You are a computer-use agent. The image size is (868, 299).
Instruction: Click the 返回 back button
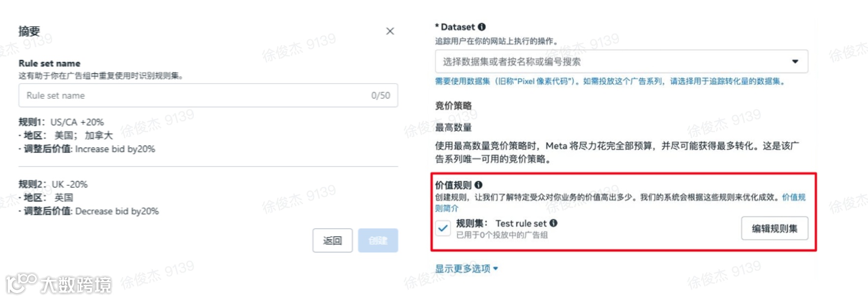[x=333, y=240]
